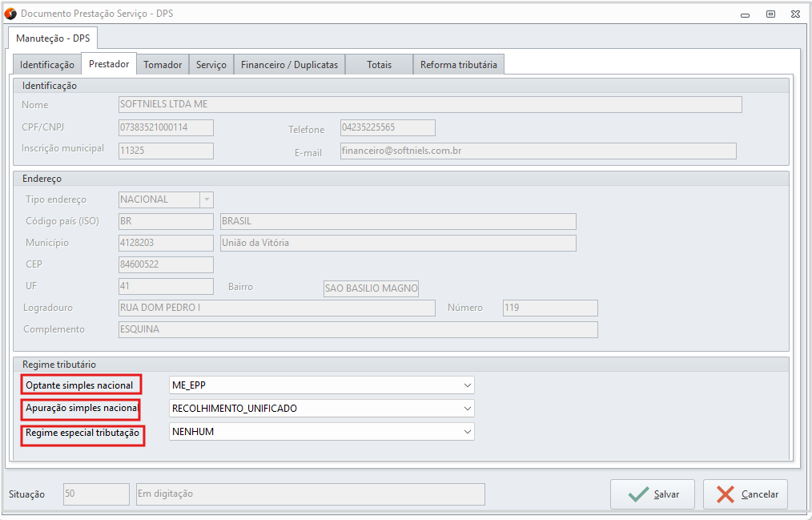
Task: Select the Prestador tab
Action: (x=109, y=64)
